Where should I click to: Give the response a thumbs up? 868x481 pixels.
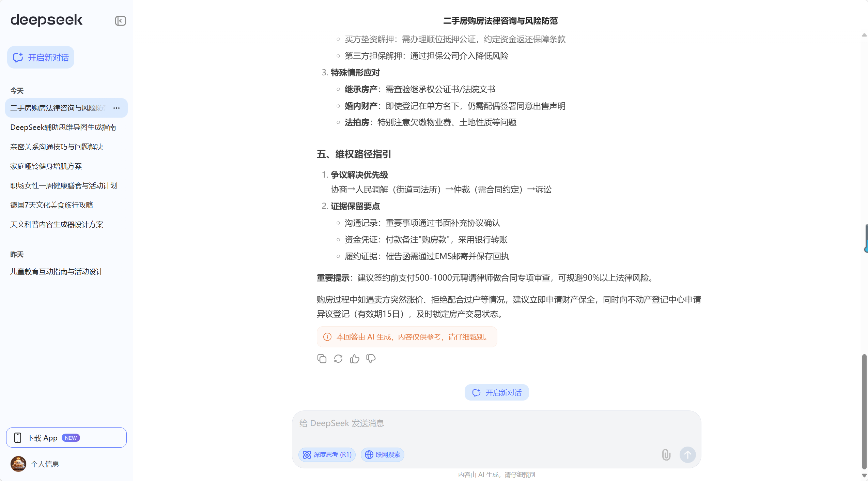point(354,359)
